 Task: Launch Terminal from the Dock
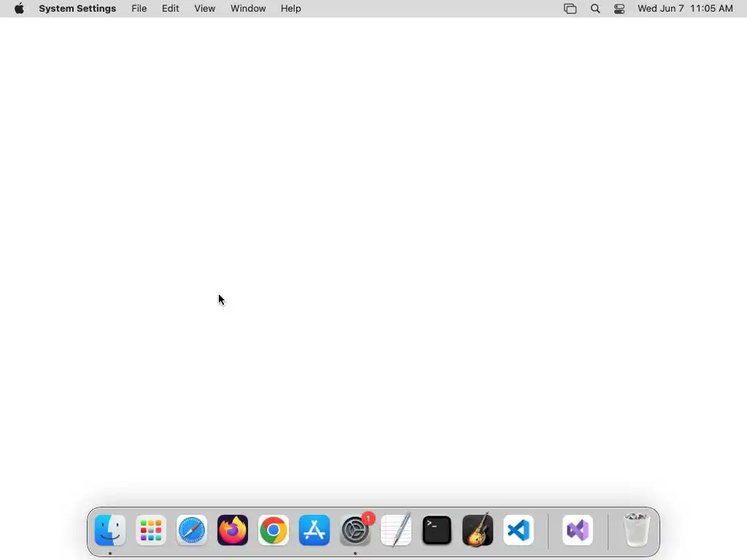click(x=437, y=530)
